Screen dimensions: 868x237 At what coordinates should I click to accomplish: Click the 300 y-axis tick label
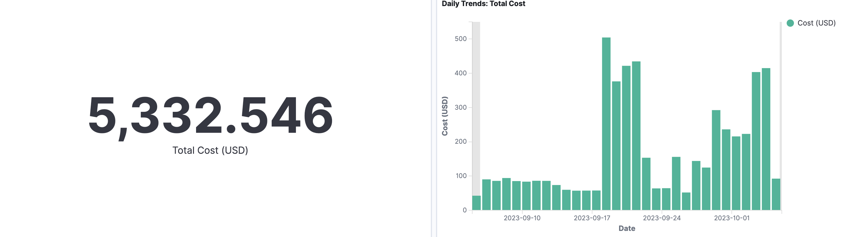coord(461,108)
